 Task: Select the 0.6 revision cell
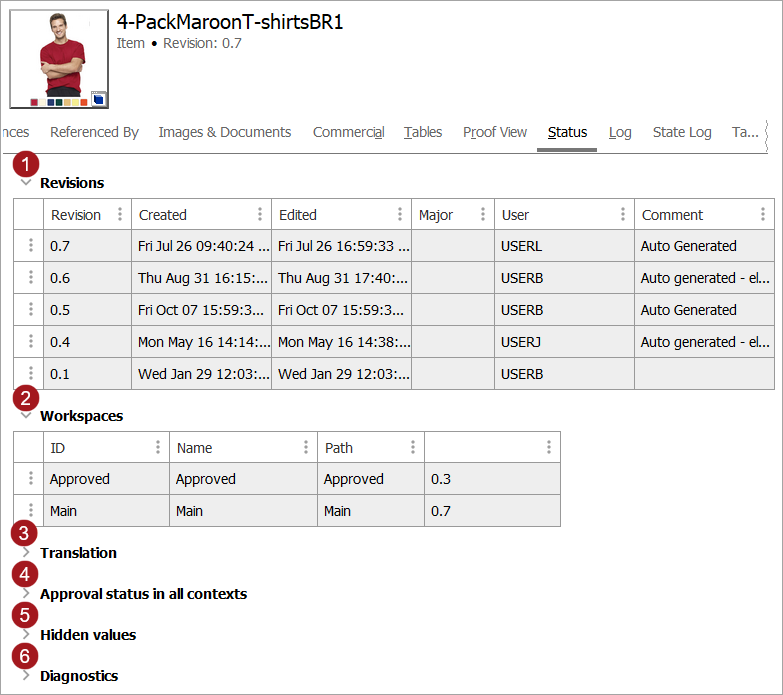coord(87,278)
